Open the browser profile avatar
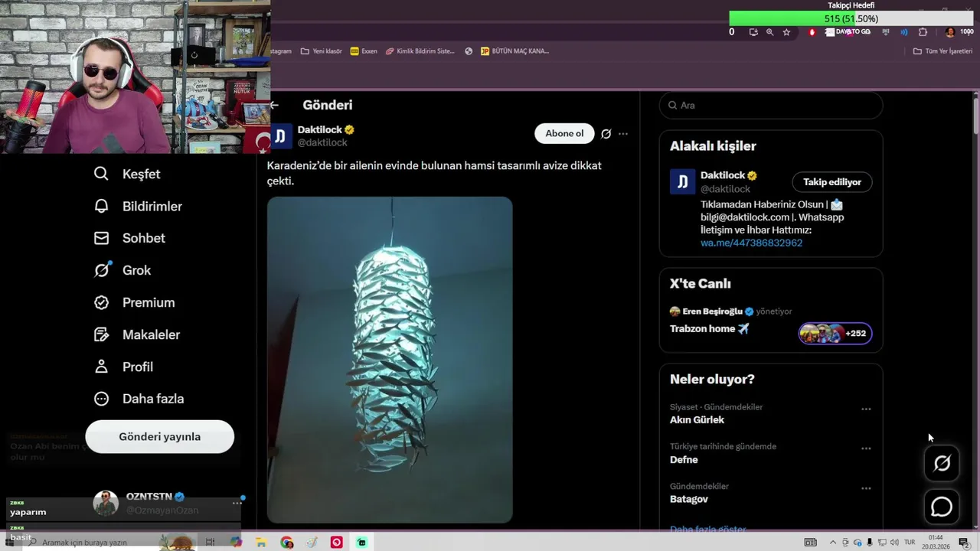The image size is (980, 551). coord(950,32)
